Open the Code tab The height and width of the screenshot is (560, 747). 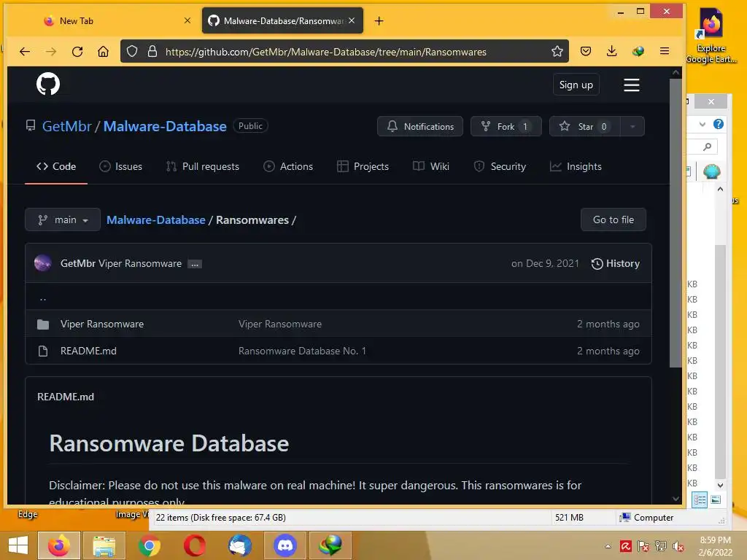point(56,166)
